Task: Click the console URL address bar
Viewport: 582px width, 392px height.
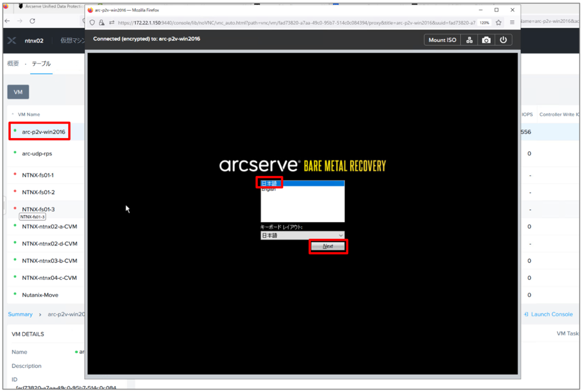Action: coord(296,22)
